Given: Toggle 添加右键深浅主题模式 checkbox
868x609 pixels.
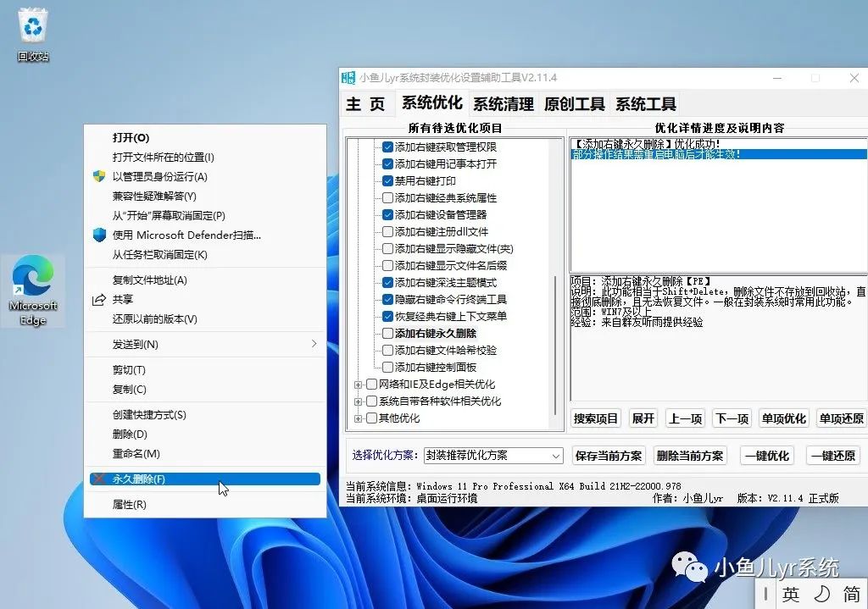Looking at the screenshot, I should (387, 283).
